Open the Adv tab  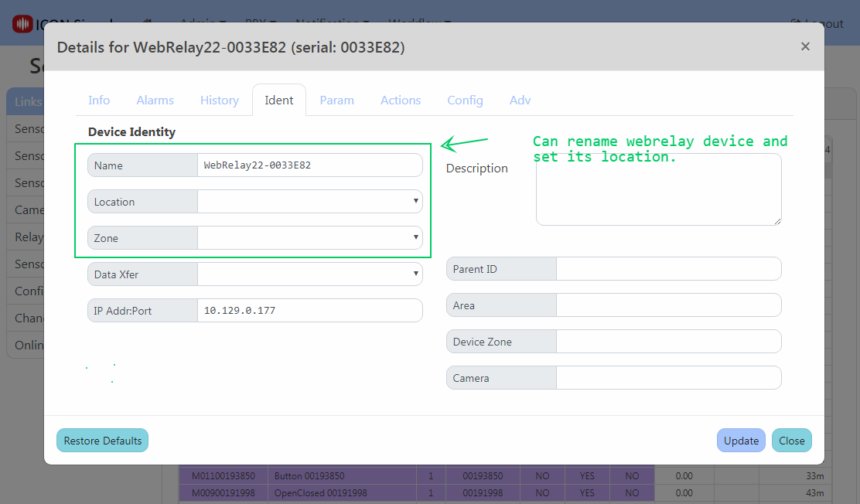(x=520, y=100)
